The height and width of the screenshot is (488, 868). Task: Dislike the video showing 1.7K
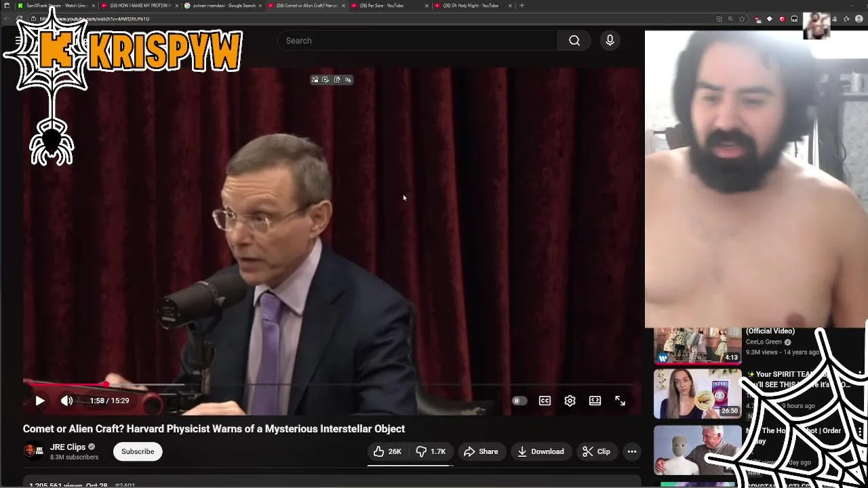coord(431,451)
